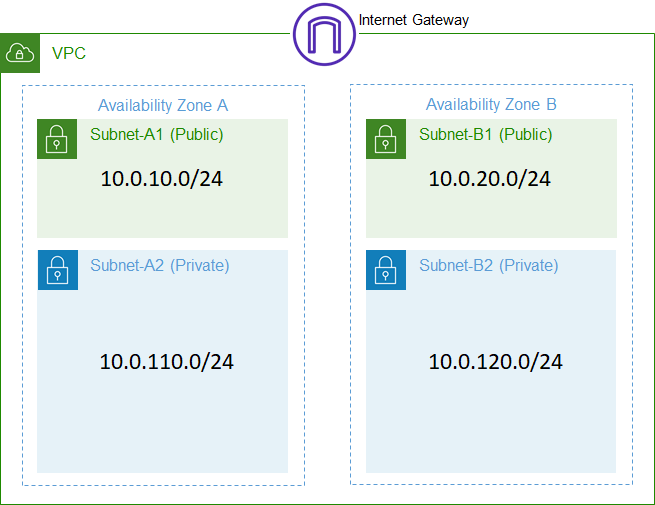Select the Subnet-A1 public lock icon
Screen dimensions: 655x505
[x=57, y=139]
